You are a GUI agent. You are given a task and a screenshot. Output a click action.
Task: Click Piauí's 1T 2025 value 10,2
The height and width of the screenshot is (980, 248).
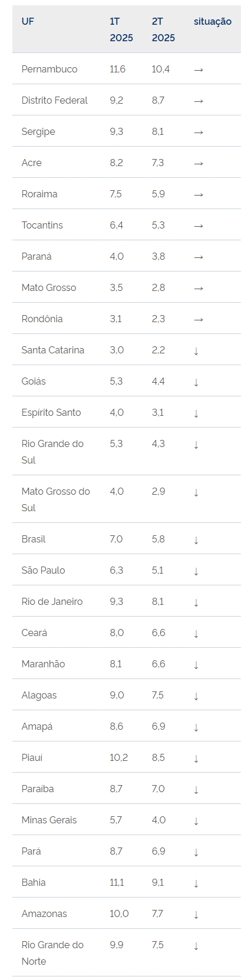tap(118, 757)
